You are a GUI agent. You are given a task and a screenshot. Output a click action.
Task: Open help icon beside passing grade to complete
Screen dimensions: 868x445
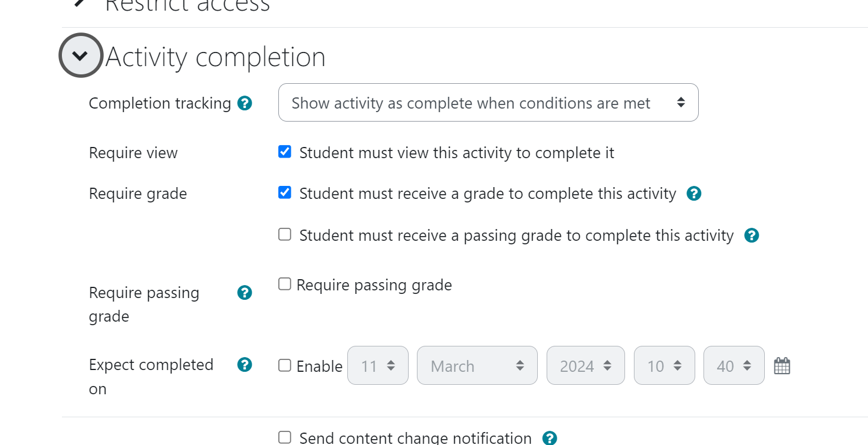[751, 235]
